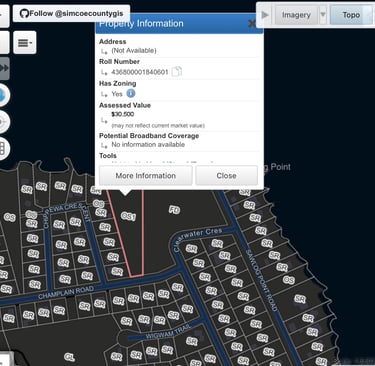Open the list menu dropdown button
375x366 pixels.
point(25,43)
